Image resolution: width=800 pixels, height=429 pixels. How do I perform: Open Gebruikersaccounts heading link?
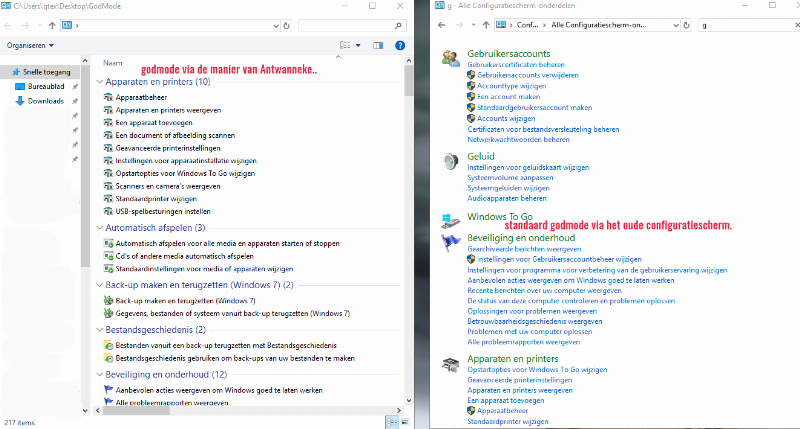pos(509,54)
